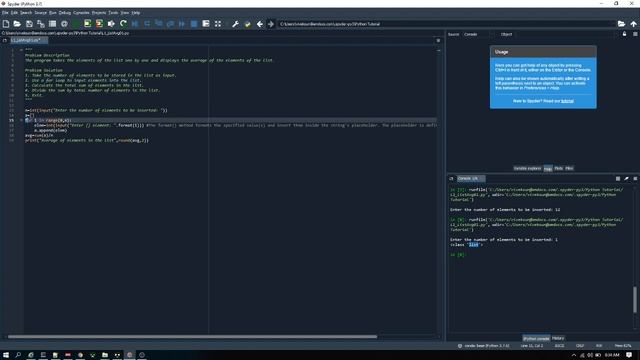This screenshot has height=360, width=640.
Task: Open the working directory path dropdown
Action: [x=447, y=24]
